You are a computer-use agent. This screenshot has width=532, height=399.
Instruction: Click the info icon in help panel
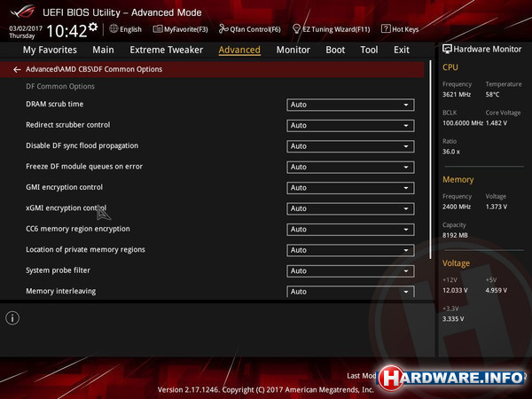point(12,318)
